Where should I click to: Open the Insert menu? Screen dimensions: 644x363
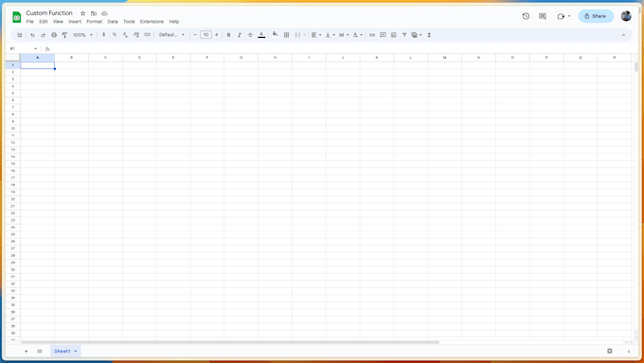pos(75,22)
